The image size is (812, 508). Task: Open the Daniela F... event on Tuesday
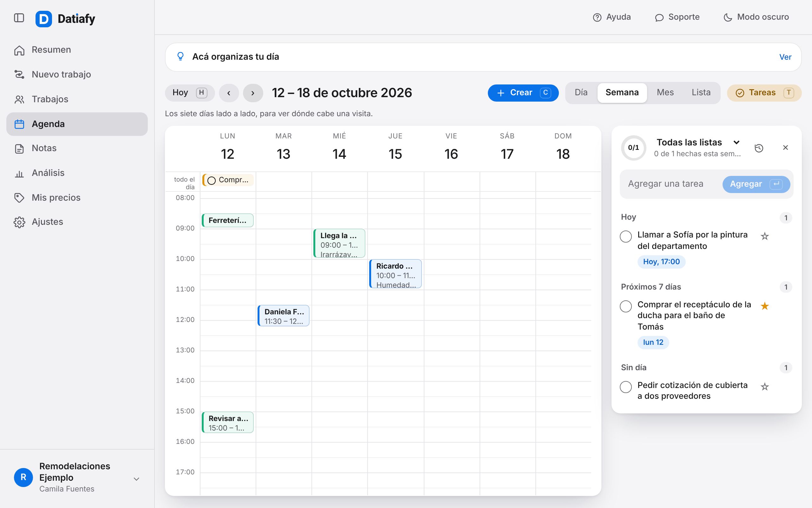tap(284, 316)
